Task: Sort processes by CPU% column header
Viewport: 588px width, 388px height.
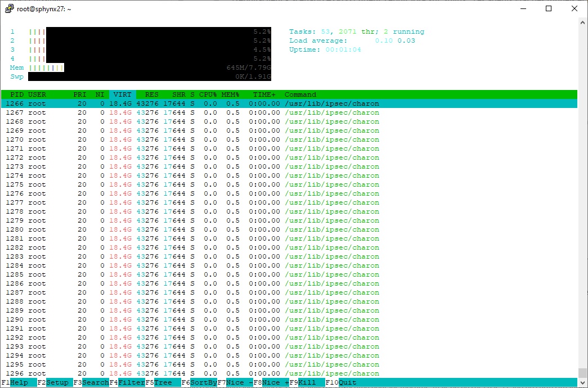Action: click(x=208, y=94)
